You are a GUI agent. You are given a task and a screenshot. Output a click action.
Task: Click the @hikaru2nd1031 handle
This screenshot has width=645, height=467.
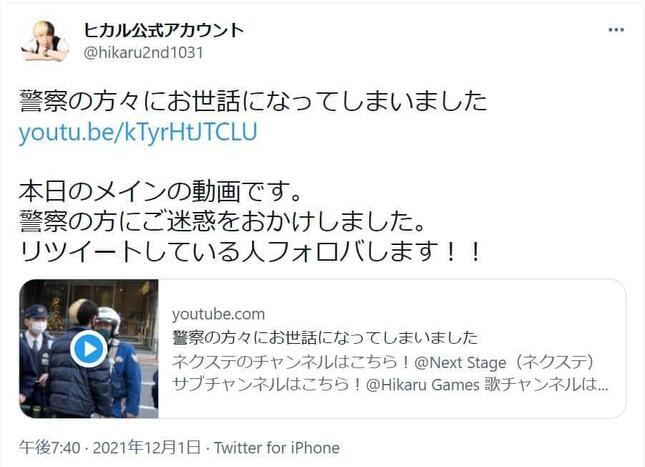[143, 53]
